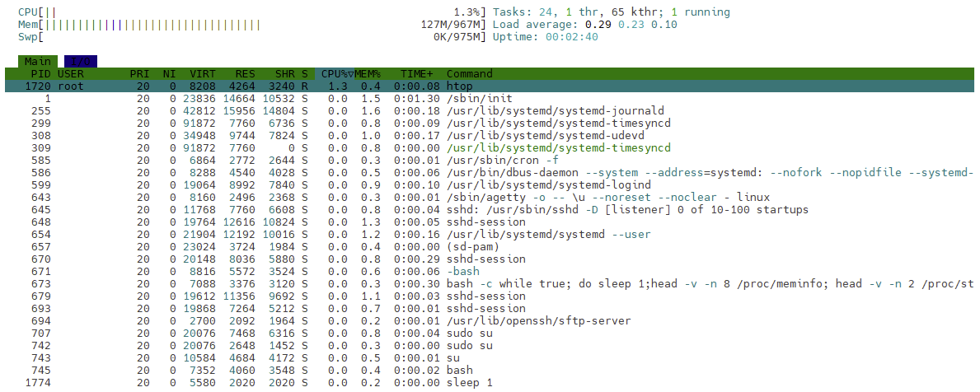Click the NI column header
Viewport: 980px width, 392px height.
169,73
